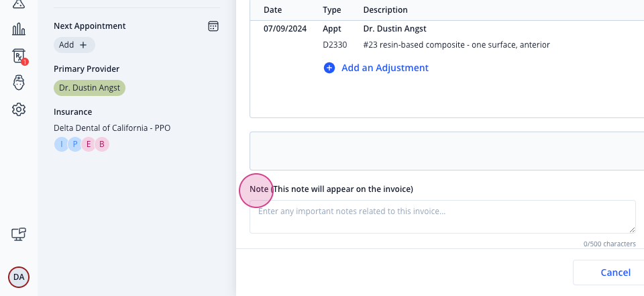Open the calendar icon beside Next Appointment
This screenshot has width=644, height=296.
(x=213, y=26)
